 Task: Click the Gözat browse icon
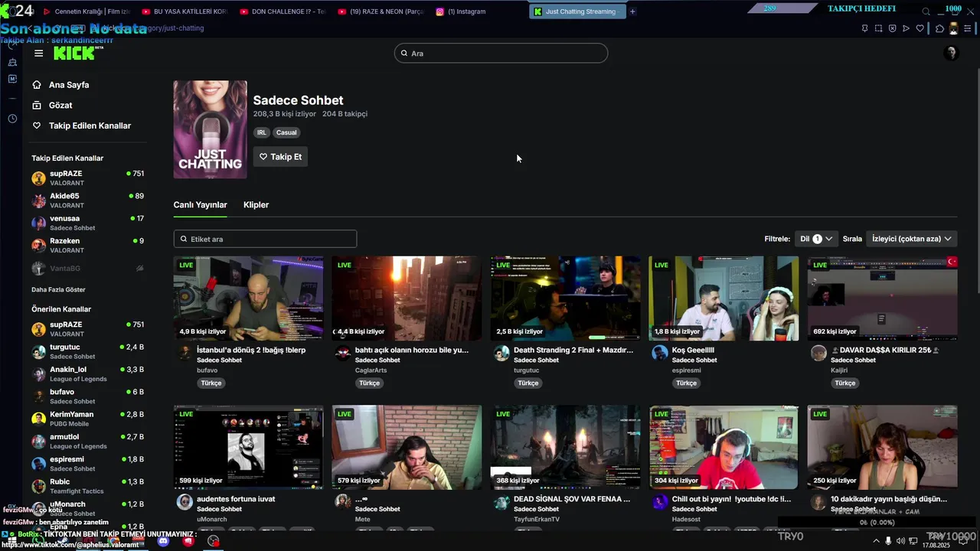37,105
